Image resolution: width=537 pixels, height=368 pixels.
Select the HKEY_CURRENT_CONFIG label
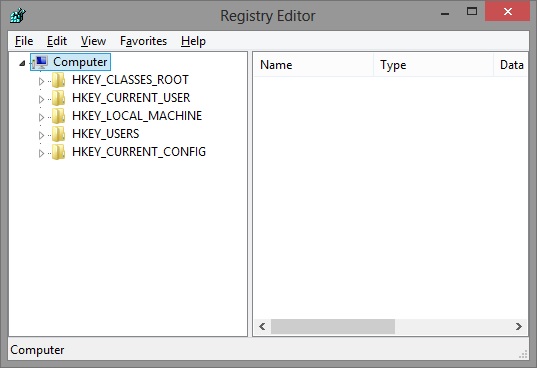click(139, 152)
